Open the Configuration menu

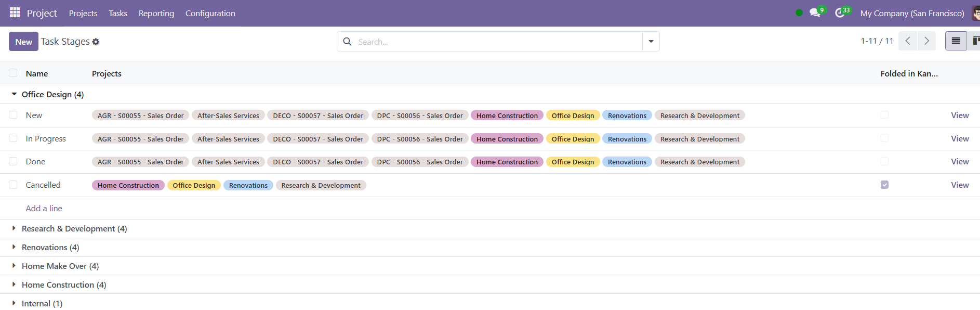coord(210,13)
